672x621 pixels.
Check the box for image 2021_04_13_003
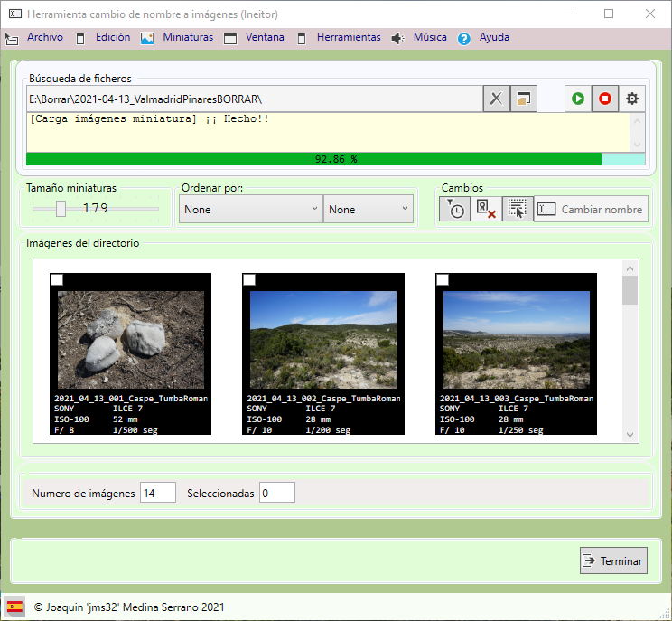[x=443, y=280]
